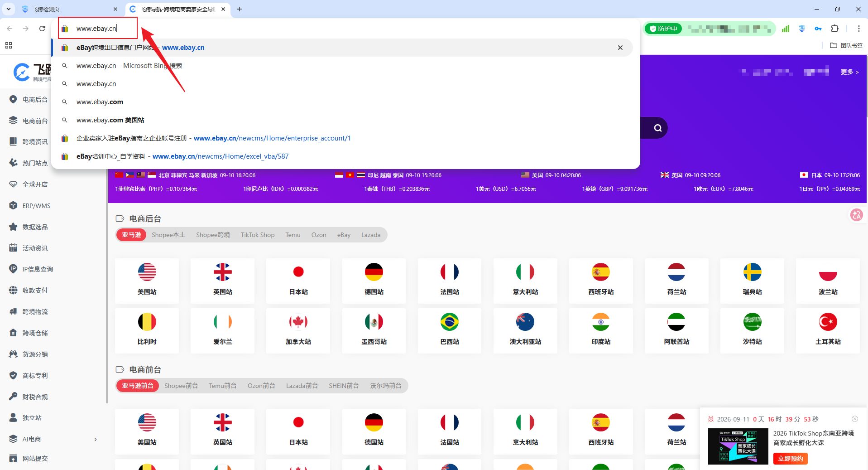
Task: Switch to the eBay tab under 电商后台
Action: click(344, 235)
